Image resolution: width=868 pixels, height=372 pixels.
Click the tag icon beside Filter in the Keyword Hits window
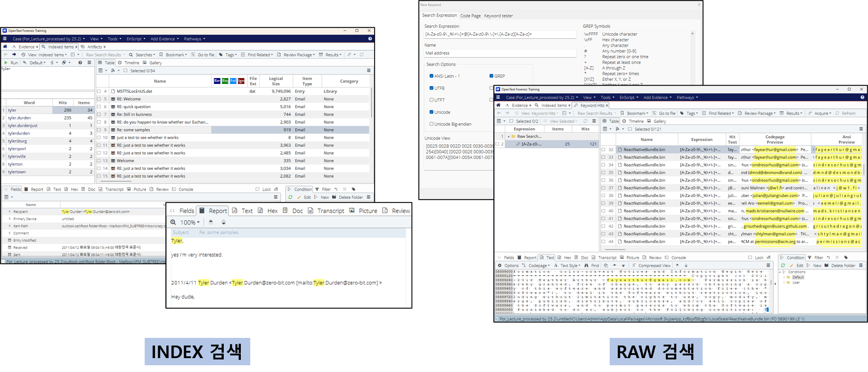pyautogui.click(x=846, y=258)
